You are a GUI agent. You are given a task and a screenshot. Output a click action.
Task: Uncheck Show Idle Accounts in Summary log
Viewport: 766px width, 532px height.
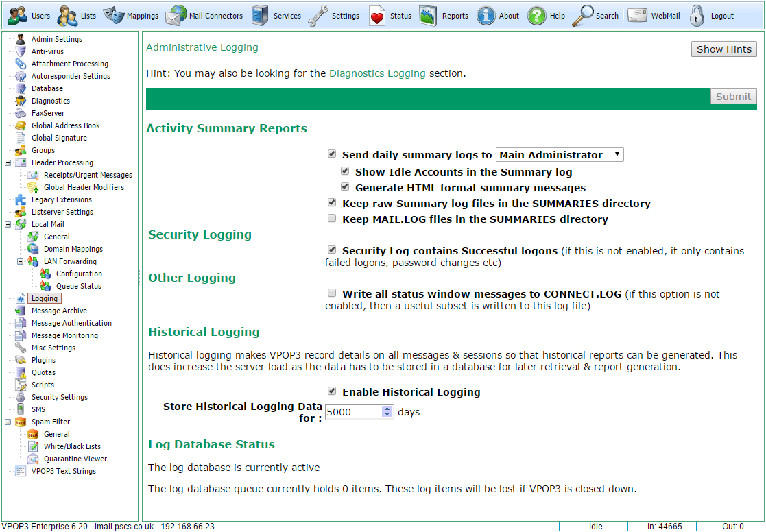[x=345, y=171]
